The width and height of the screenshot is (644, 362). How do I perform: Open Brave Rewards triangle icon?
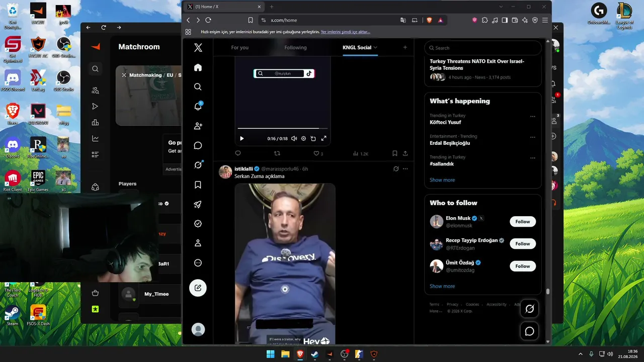440,20
